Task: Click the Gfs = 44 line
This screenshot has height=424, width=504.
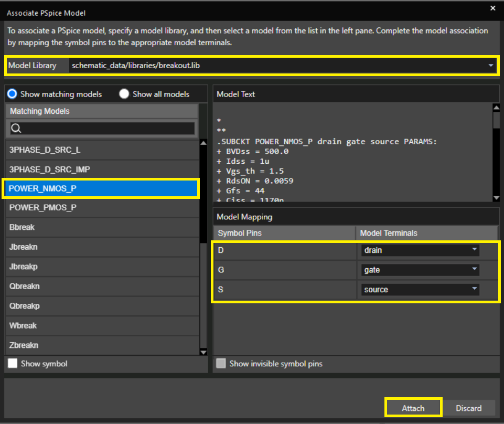Action: pyautogui.click(x=241, y=191)
